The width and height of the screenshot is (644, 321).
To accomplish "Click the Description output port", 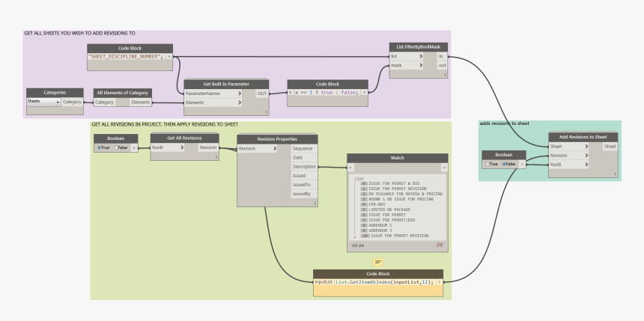I will click(303, 166).
